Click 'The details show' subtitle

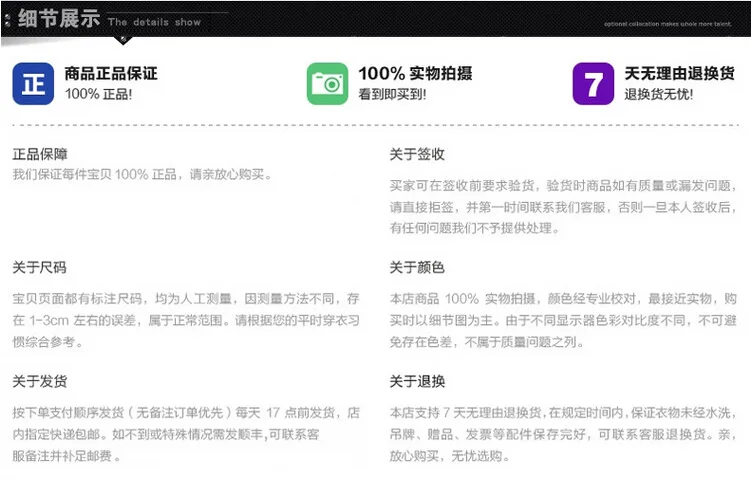point(154,22)
